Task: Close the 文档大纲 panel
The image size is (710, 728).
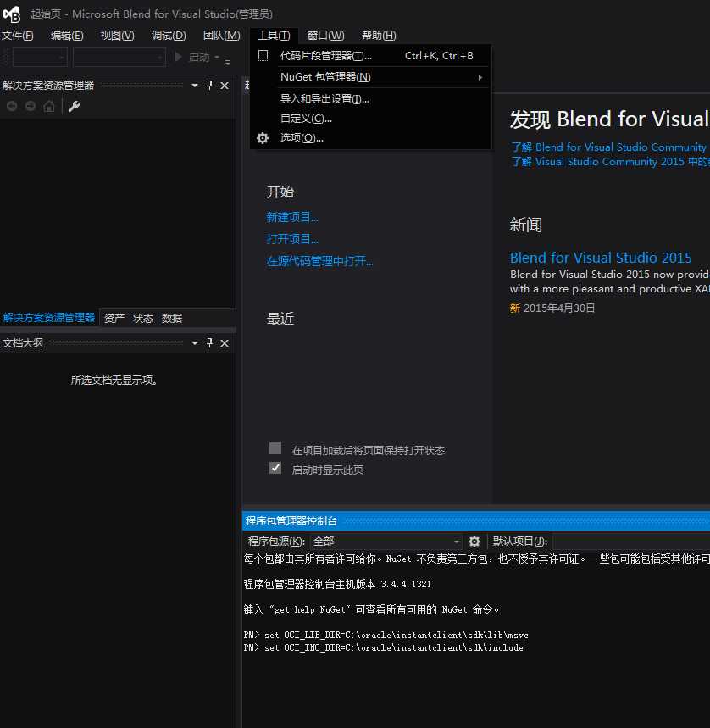Action: tap(225, 343)
